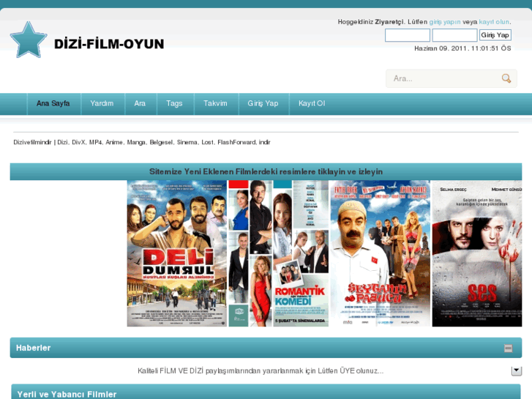
Task: Select Ara in the navigation bar
Action: (140, 103)
